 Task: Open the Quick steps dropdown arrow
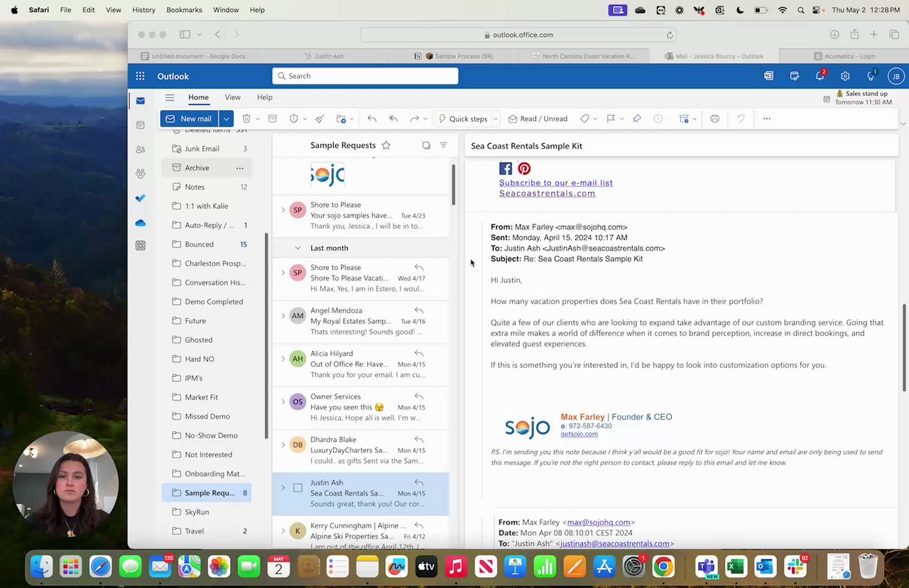pyautogui.click(x=495, y=119)
